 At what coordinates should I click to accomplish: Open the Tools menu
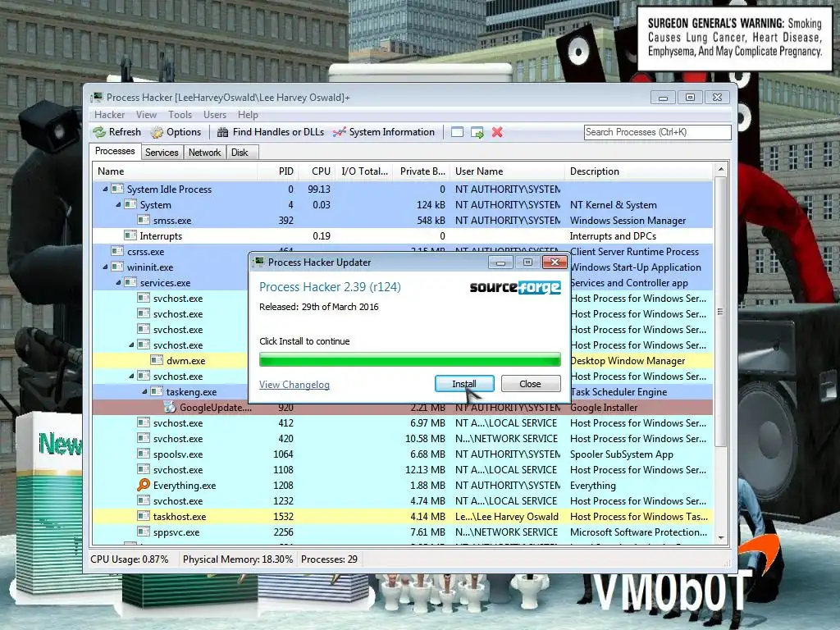point(180,115)
